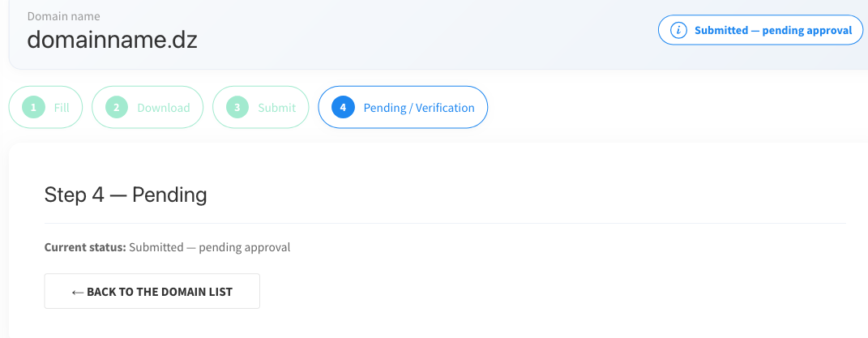Click the step 1 number circle
868x338 pixels.
coord(33,107)
